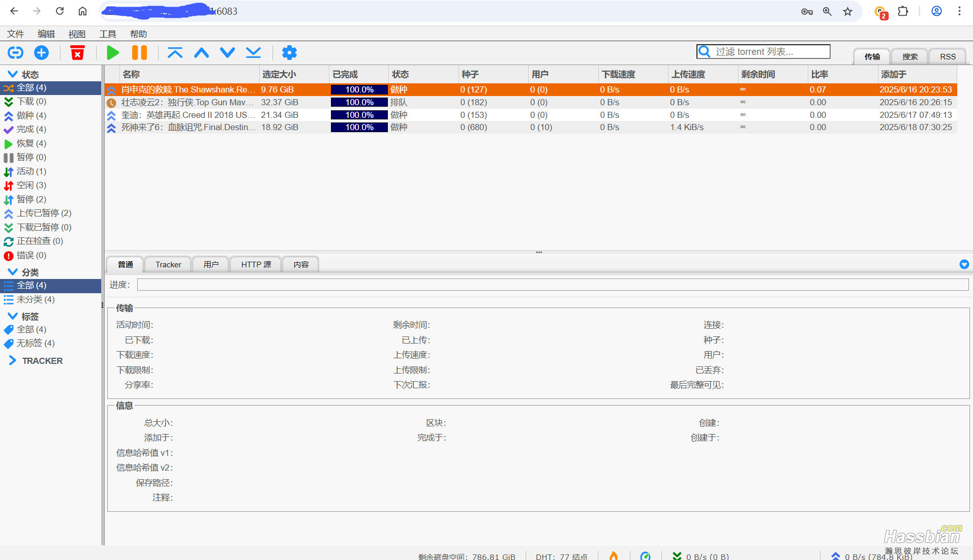Move torrent down in queue
This screenshot has height=560, width=973.
[227, 52]
